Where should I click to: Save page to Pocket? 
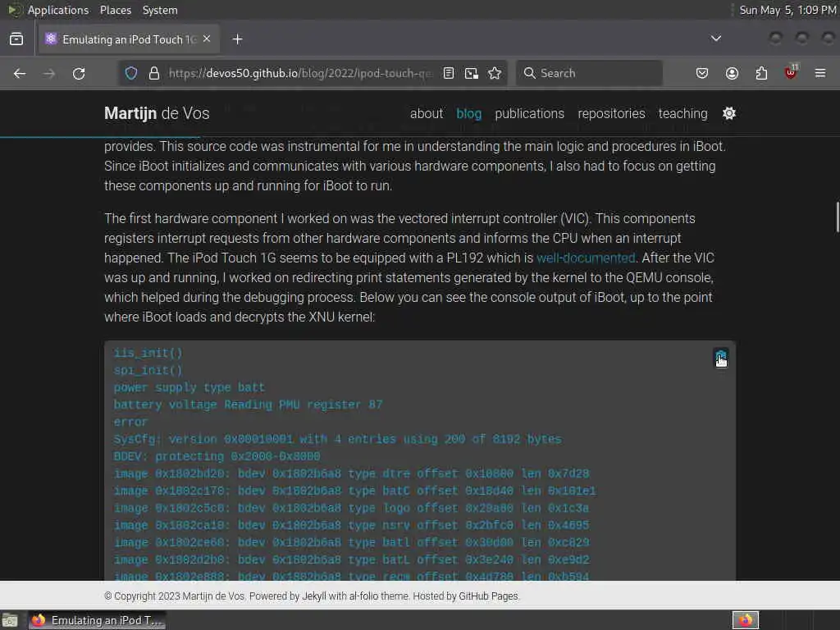[x=702, y=73]
